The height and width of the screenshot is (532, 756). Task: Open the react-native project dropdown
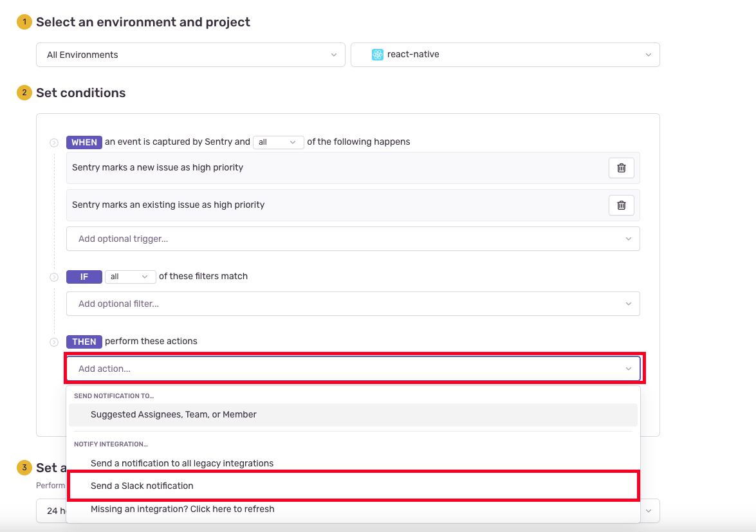pos(505,55)
